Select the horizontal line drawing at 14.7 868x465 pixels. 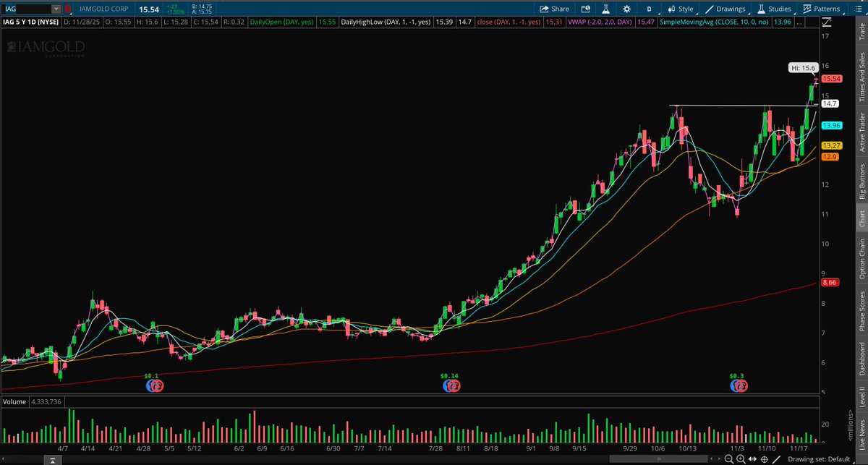coord(745,106)
